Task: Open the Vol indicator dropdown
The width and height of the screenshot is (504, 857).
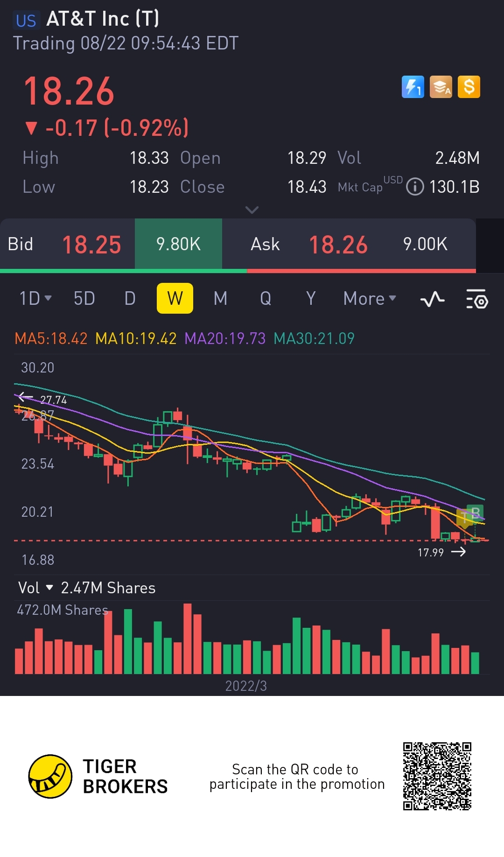Action: [36, 588]
